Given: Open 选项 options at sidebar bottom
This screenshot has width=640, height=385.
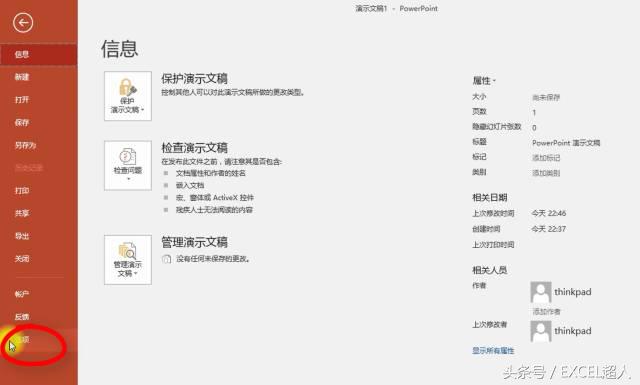Looking at the screenshot, I should coord(38,339).
